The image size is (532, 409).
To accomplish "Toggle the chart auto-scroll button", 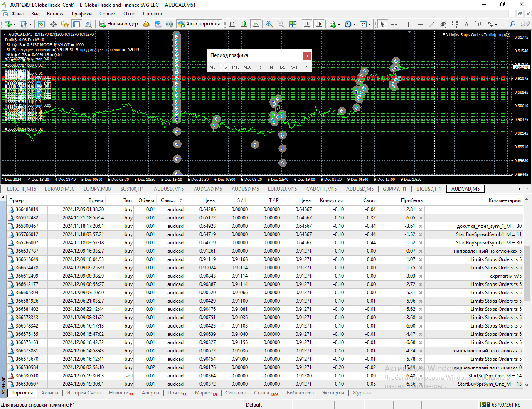I will pos(307,24).
